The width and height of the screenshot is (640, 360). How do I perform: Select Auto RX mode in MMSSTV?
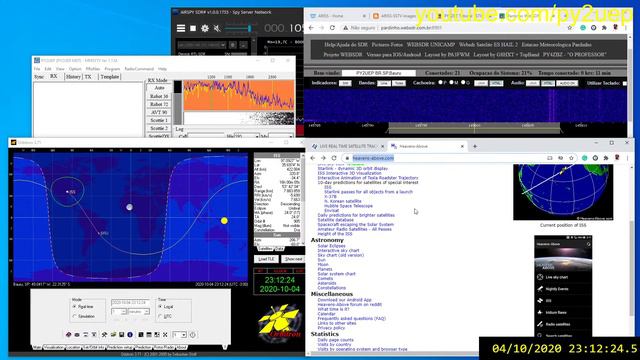(x=159, y=88)
